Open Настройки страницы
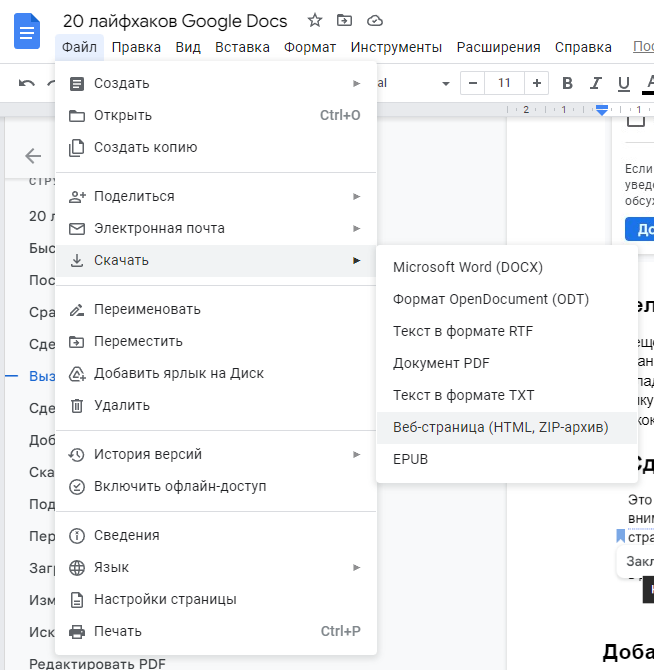Image resolution: width=654 pixels, height=670 pixels. [216, 599]
